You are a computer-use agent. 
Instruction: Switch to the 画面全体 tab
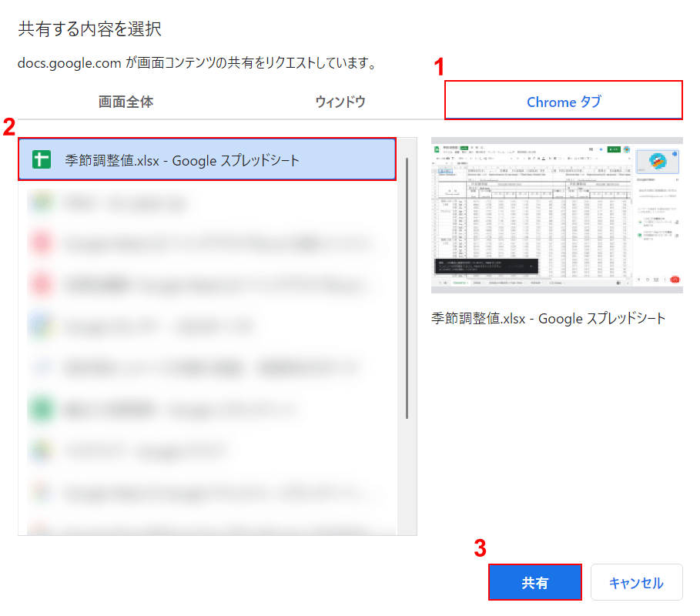(126, 102)
